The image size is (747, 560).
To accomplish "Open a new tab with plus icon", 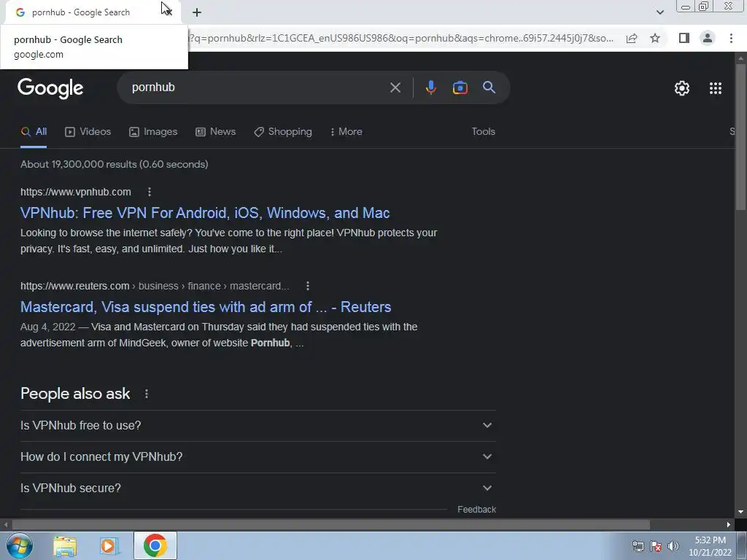I will [197, 12].
